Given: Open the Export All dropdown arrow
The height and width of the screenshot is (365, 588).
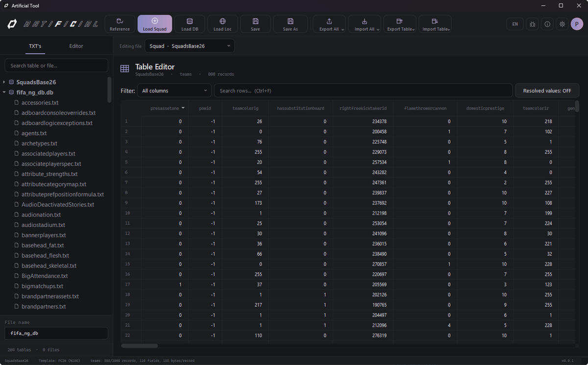Looking at the screenshot, I should point(343,29).
